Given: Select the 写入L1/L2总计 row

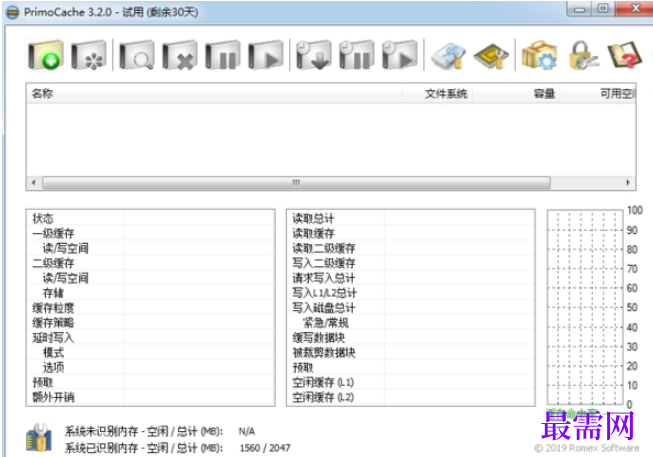Looking at the screenshot, I should [411, 293].
